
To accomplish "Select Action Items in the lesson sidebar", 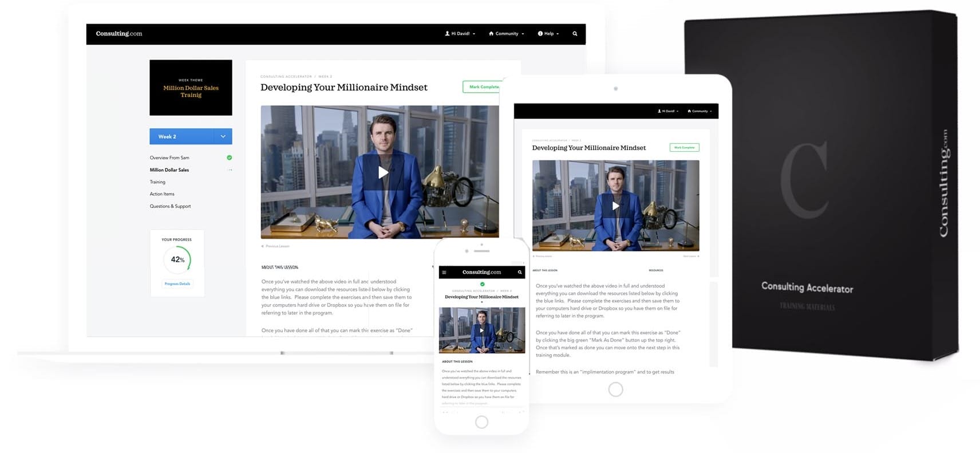I will tap(162, 194).
